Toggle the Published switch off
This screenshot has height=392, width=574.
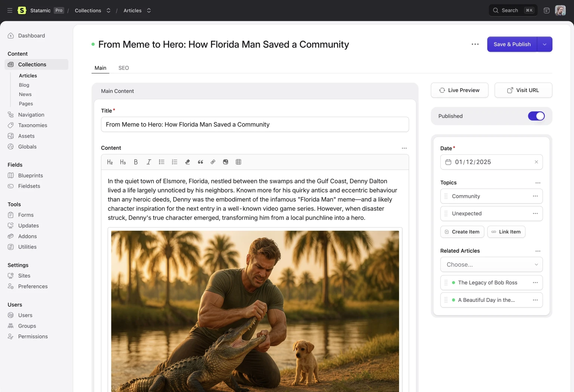536,116
